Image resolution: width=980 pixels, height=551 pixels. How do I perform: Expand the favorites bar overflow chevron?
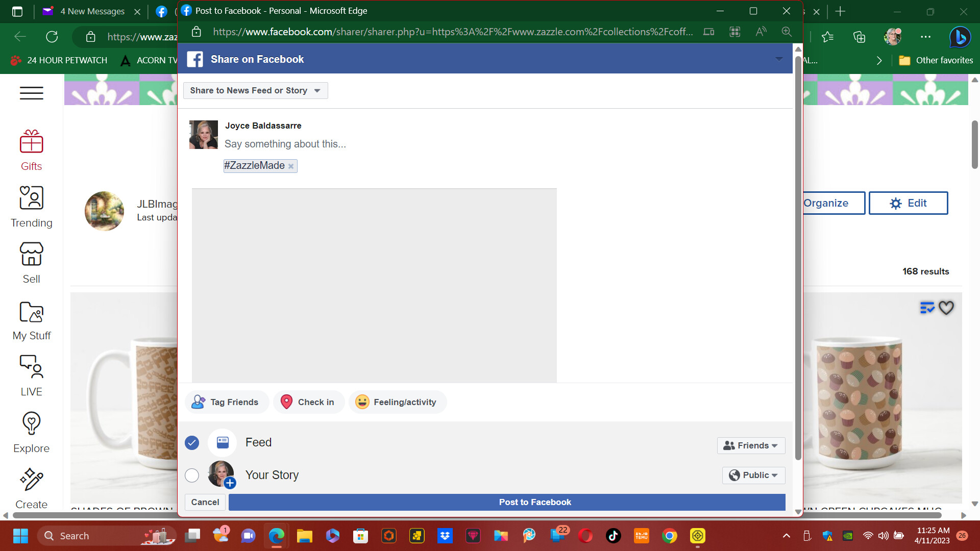coord(879,60)
